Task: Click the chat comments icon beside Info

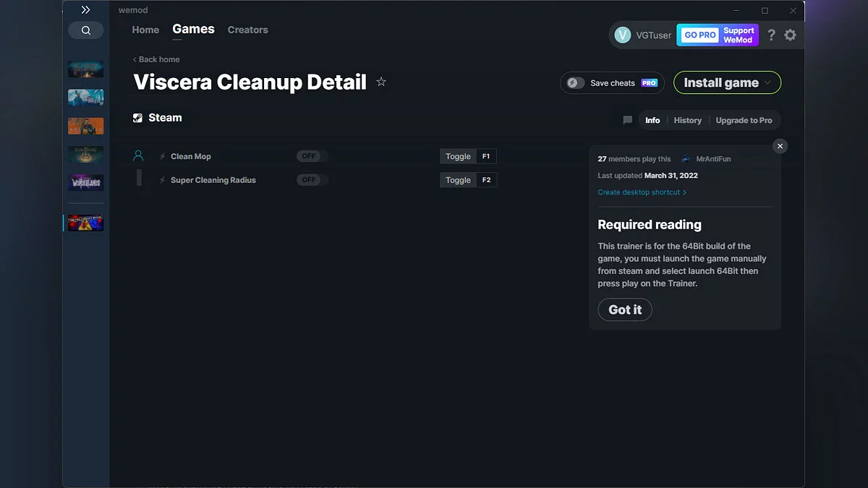Action: (627, 121)
